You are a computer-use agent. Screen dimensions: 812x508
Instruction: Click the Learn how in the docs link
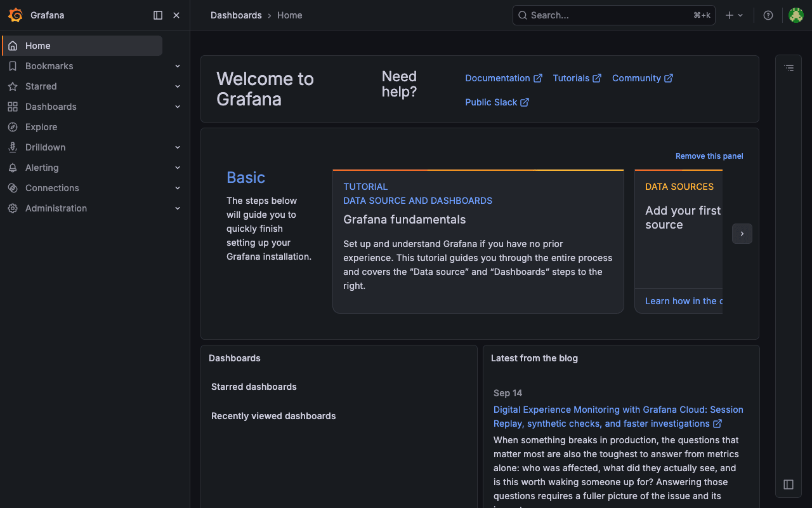(x=684, y=301)
